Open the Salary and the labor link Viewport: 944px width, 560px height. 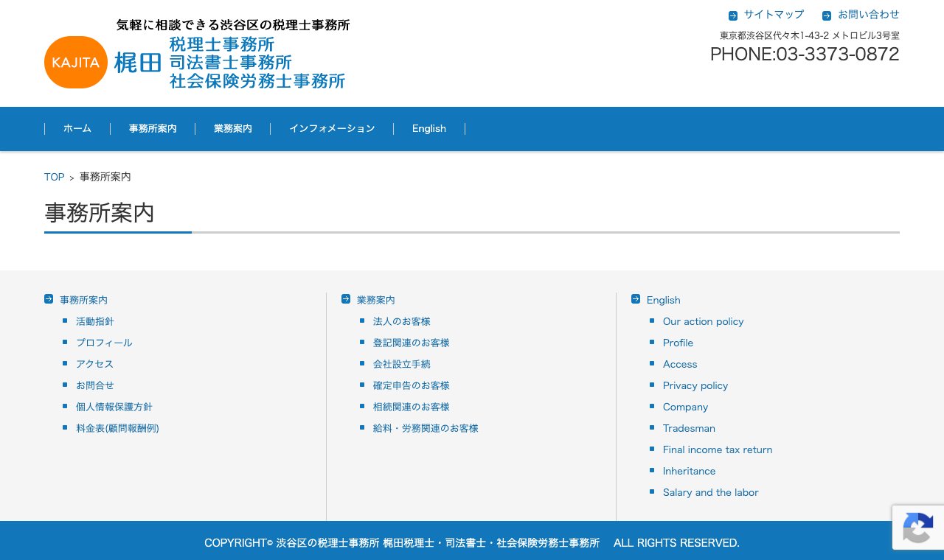coord(711,492)
